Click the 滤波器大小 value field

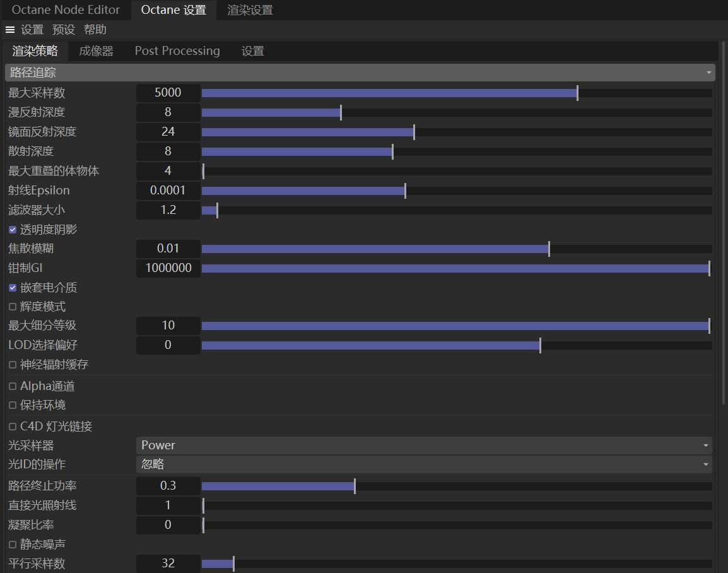click(168, 210)
